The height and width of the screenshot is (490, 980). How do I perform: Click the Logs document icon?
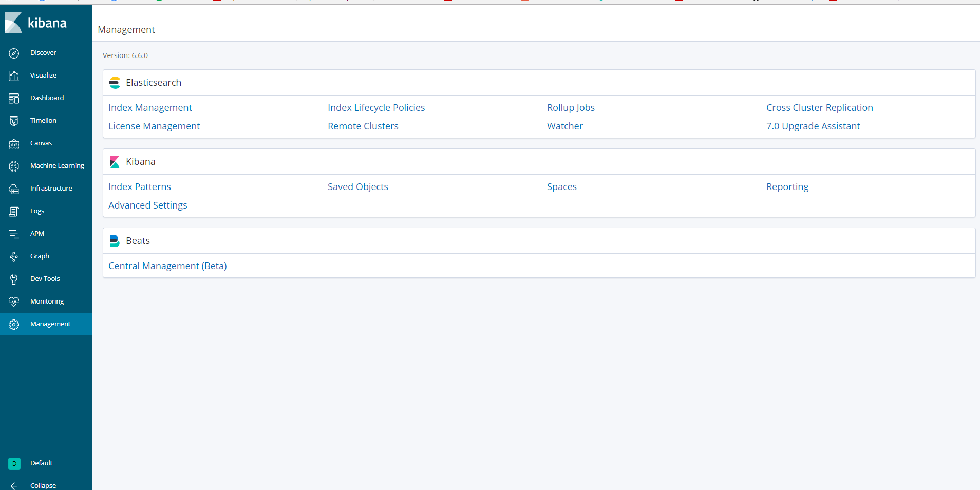click(14, 211)
